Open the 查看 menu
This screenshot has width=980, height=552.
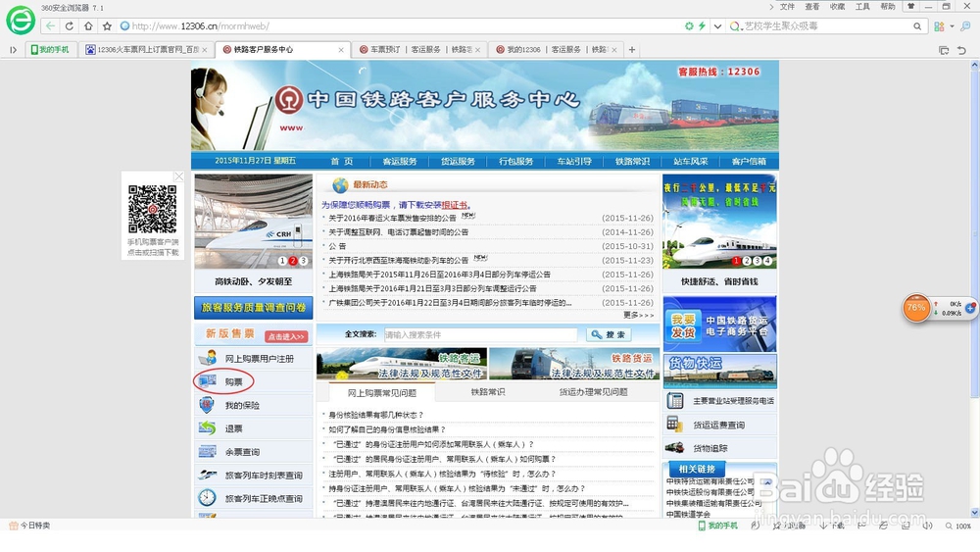point(811,7)
